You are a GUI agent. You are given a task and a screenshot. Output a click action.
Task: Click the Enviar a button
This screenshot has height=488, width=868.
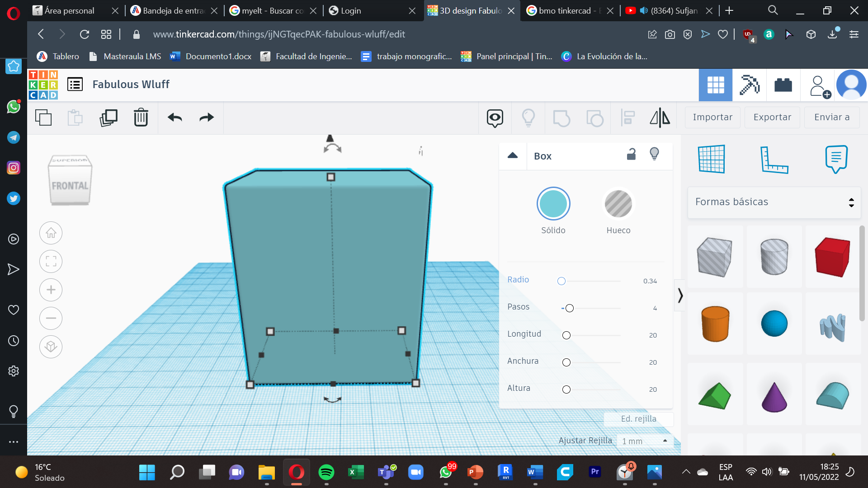click(832, 117)
